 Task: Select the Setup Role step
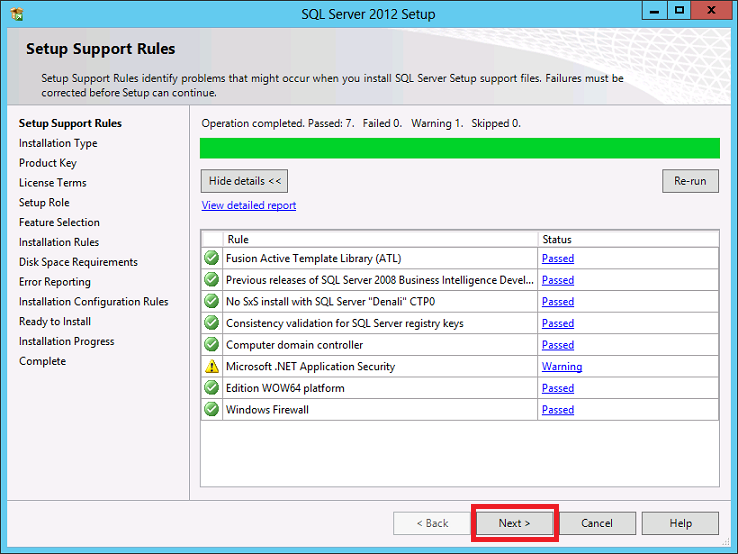pyautogui.click(x=44, y=202)
